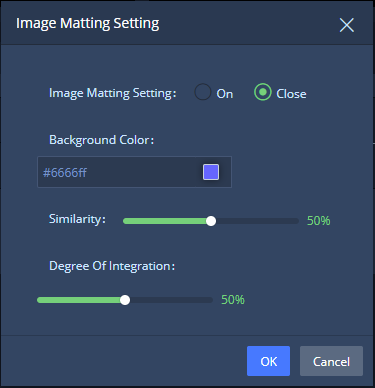
Task: Click the Similarity 50% value
Action: 318,221
